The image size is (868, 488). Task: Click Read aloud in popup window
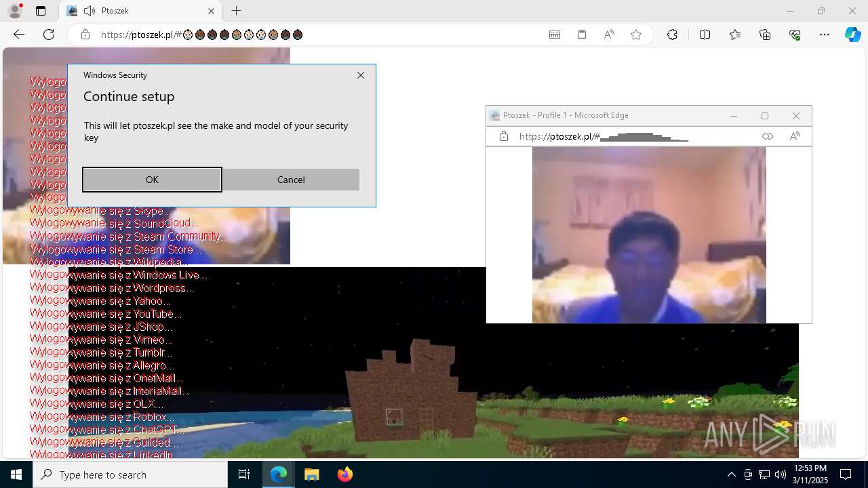tap(795, 136)
